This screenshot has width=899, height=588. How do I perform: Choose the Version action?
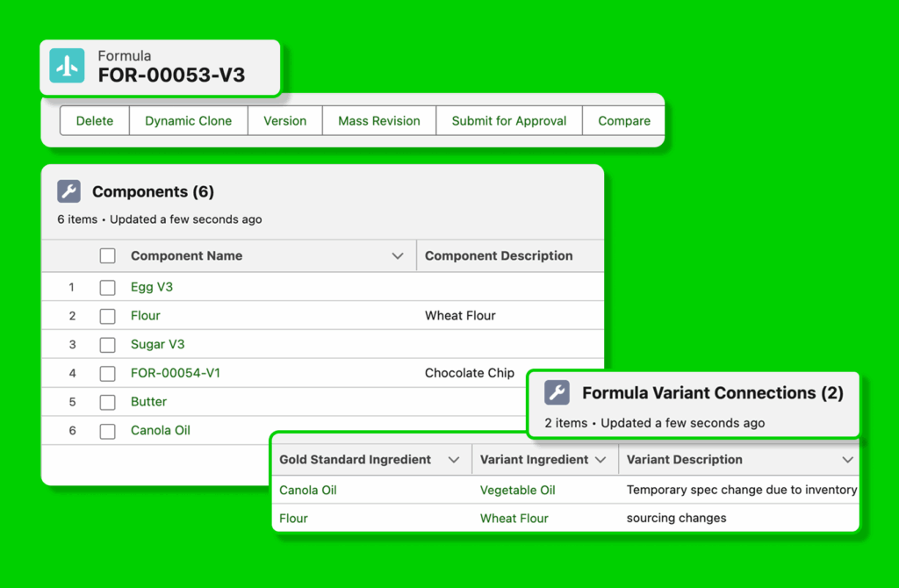coord(284,121)
